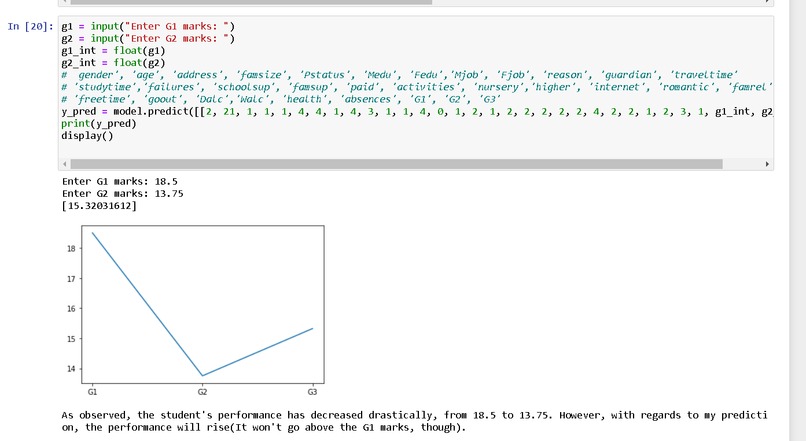Click the comment line starting with 'gender'
Image resolution: width=806 pixels, height=441 pixels.
click(x=399, y=75)
